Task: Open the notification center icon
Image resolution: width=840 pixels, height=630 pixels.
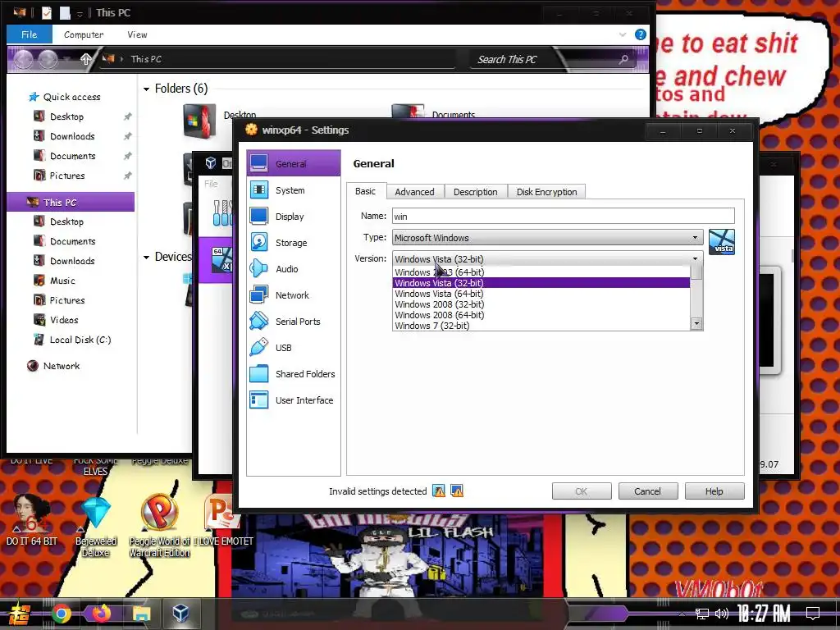Action: (x=813, y=614)
